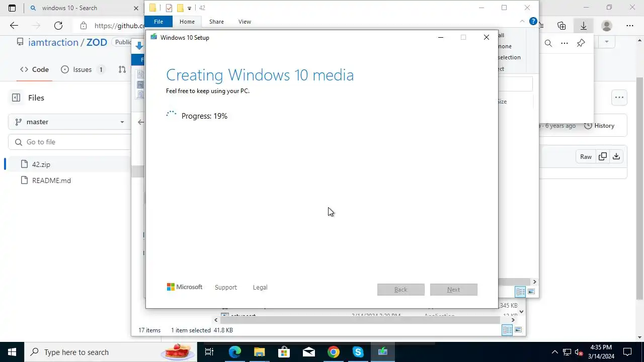The height and width of the screenshot is (362, 644).
Task: Switch 42 window to large icons view
Action: point(531,292)
